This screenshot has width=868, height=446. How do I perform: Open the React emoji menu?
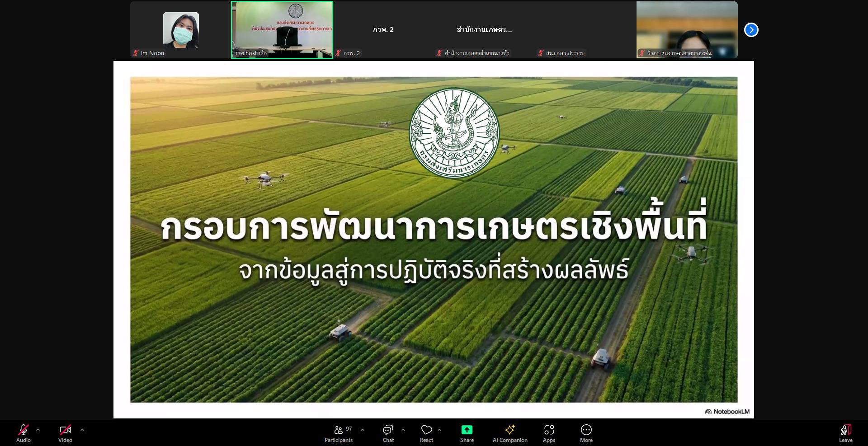[x=426, y=433]
